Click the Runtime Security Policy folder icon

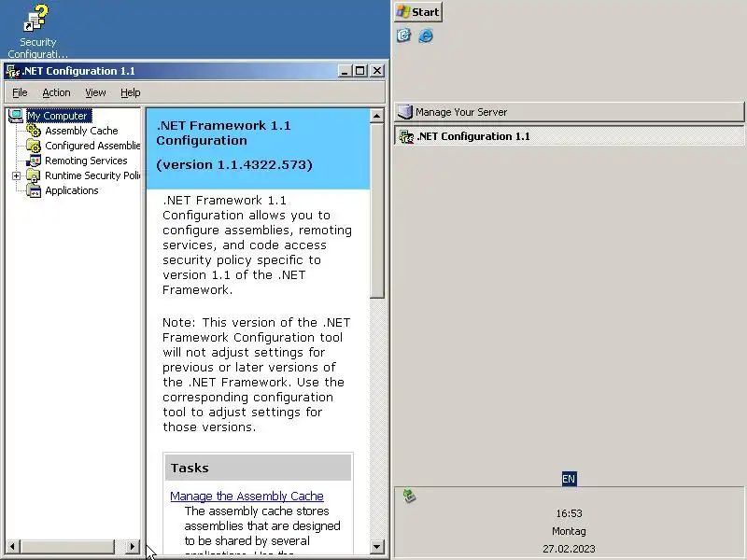[34, 175]
